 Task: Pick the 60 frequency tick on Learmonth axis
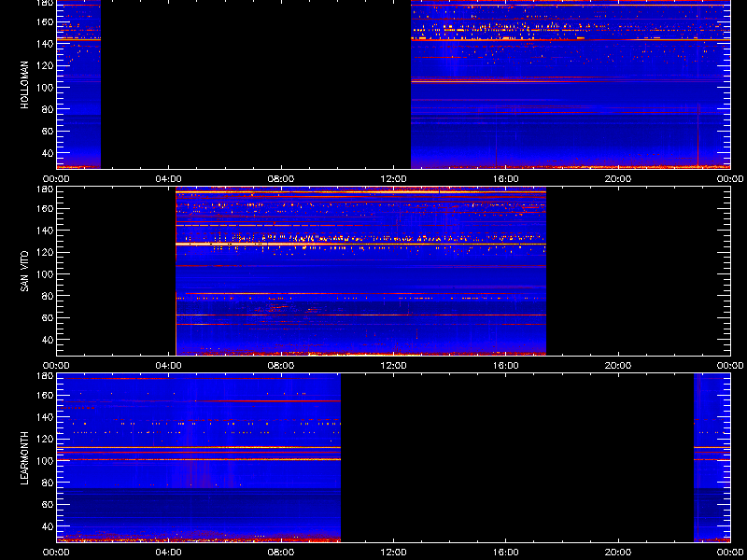tap(46, 504)
